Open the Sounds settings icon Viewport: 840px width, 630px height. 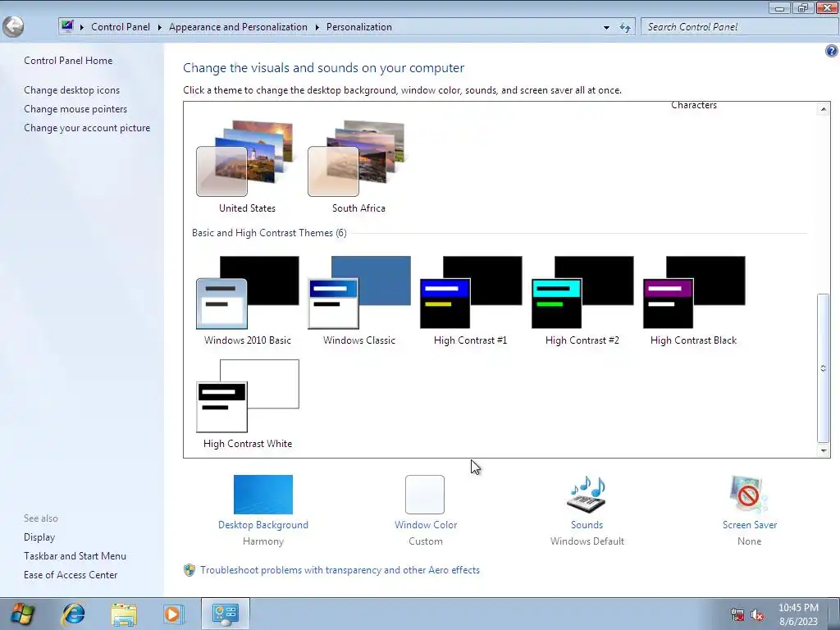[587, 495]
